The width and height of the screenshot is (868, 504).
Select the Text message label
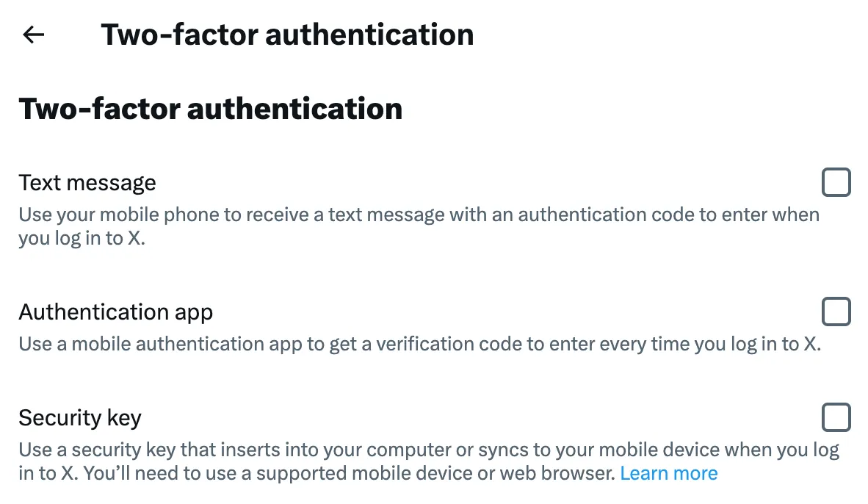coord(87,182)
